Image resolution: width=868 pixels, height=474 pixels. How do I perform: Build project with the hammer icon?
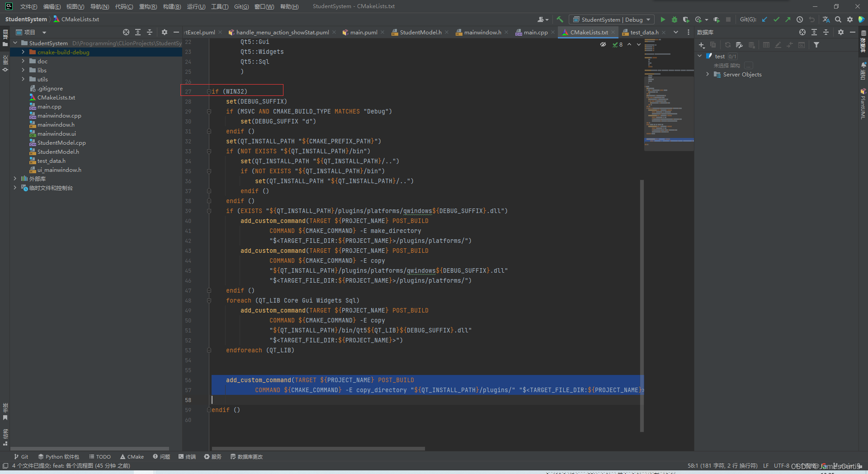coord(560,19)
